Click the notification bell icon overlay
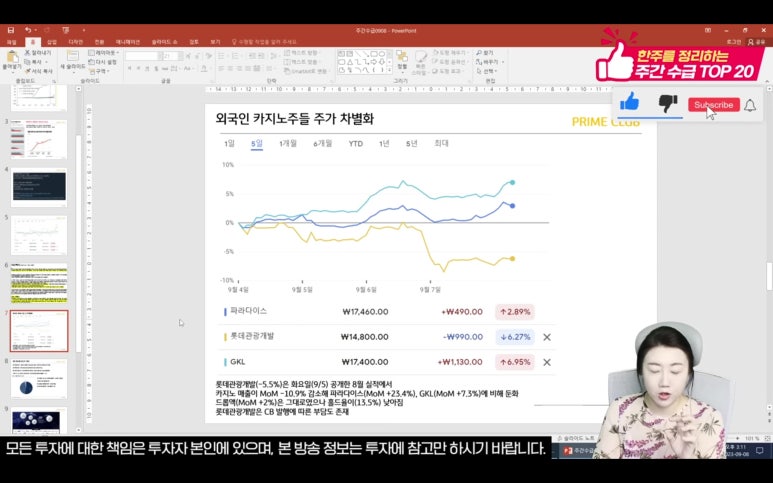 [x=750, y=105]
